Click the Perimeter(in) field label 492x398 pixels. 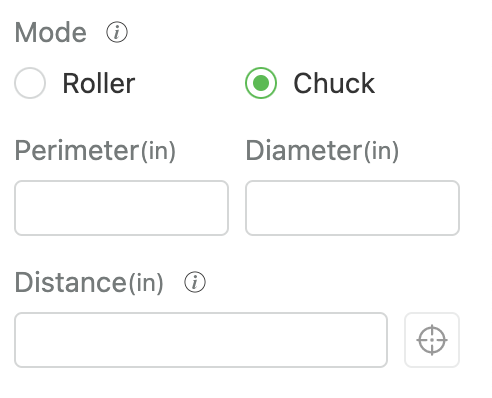point(95,151)
